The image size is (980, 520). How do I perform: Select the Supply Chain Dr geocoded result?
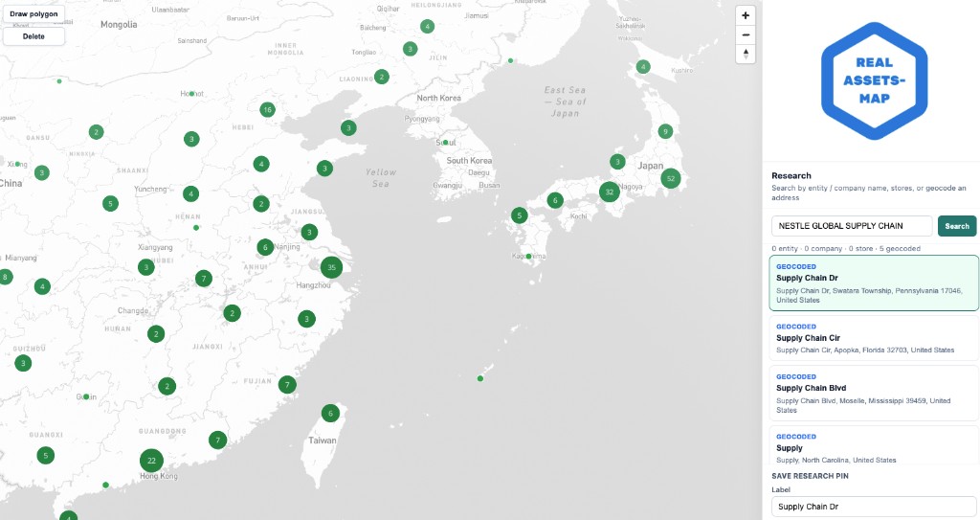(874, 283)
